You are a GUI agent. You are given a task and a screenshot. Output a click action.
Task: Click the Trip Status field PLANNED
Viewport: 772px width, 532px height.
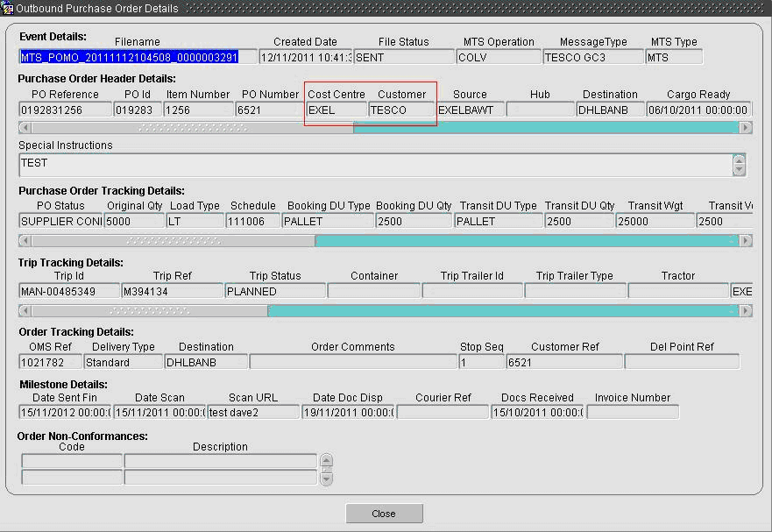(275, 291)
